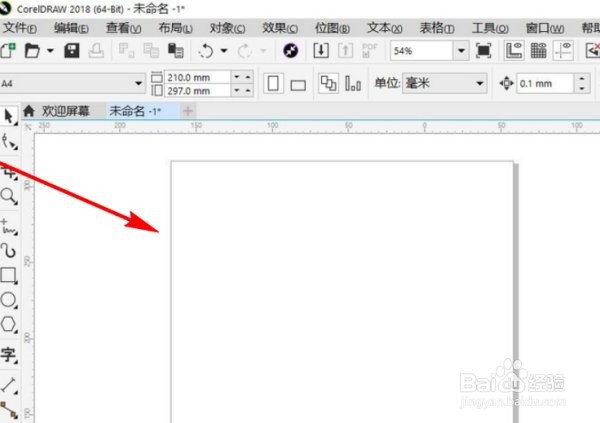Select the Text 字 tool
This screenshot has height=423, width=600.
(8, 354)
